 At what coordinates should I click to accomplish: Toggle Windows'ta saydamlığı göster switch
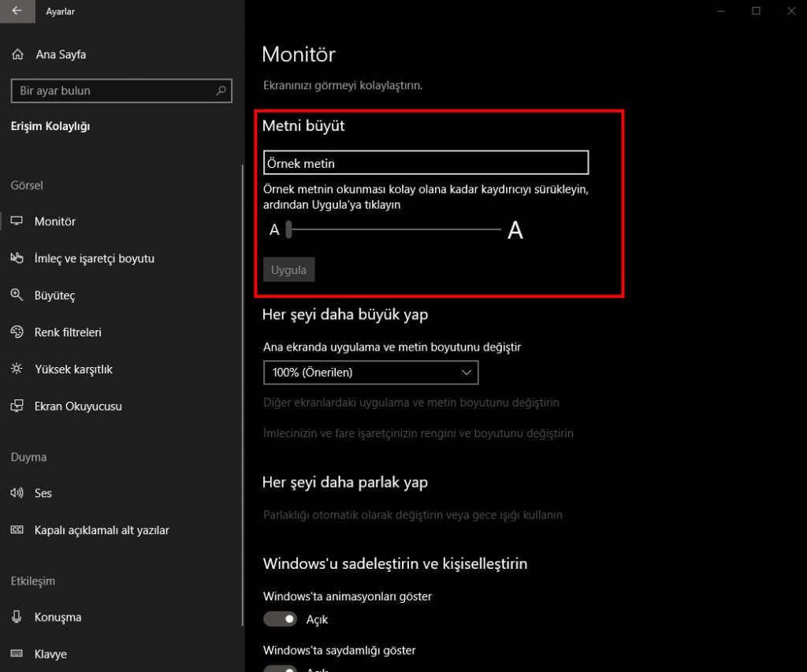(281, 669)
